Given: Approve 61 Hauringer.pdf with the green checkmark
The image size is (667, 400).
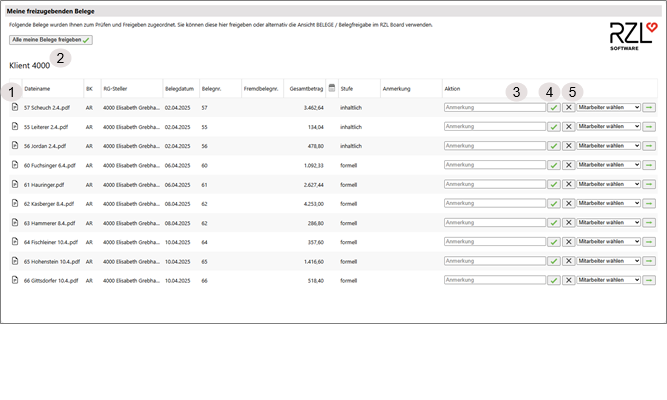Looking at the screenshot, I should [554, 184].
